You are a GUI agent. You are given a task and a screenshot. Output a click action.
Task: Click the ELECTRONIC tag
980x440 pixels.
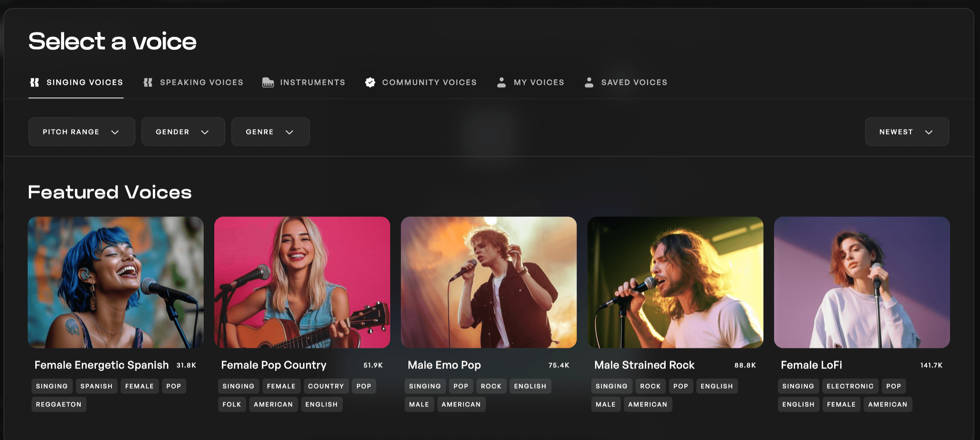pos(850,386)
